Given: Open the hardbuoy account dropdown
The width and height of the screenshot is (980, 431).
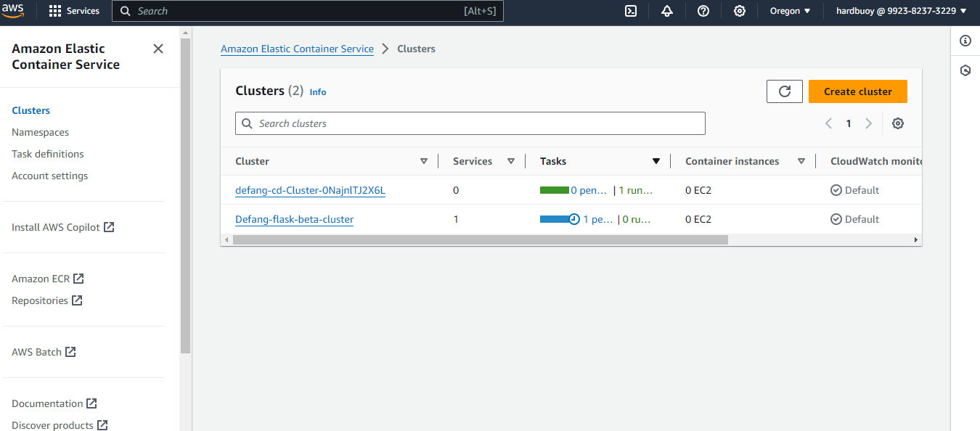Looking at the screenshot, I should tap(901, 11).
